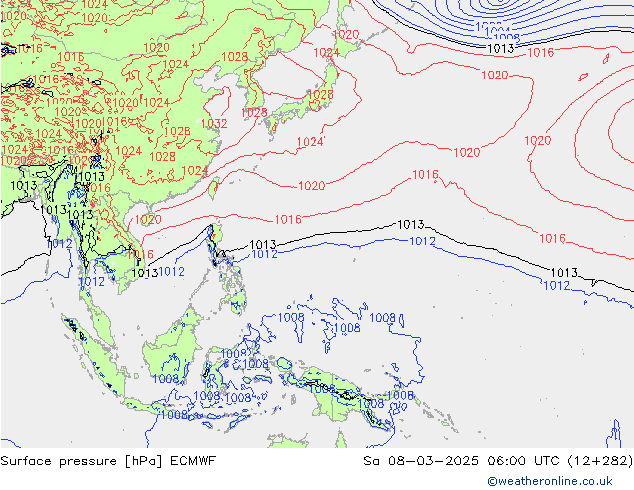Screen dimensions: 634x490
Task: Open the weatheronline.co.uk copyright link
Action: (550, 481)
